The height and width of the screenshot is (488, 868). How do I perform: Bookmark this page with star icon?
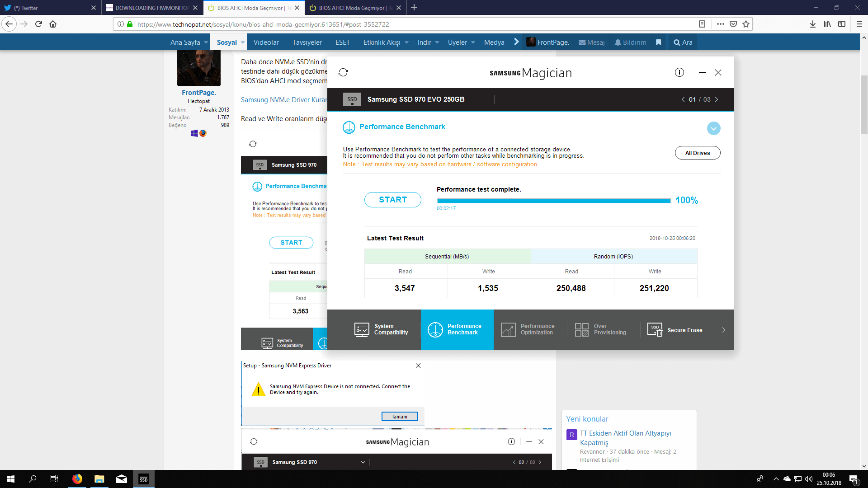pyautogui.click(x=746, y=24)
